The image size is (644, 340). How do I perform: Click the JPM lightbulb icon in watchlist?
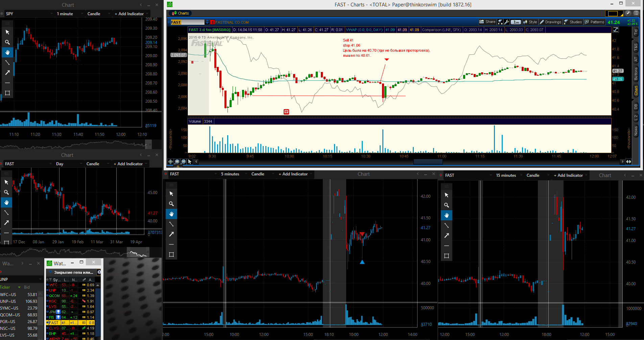tap(58, 312)
